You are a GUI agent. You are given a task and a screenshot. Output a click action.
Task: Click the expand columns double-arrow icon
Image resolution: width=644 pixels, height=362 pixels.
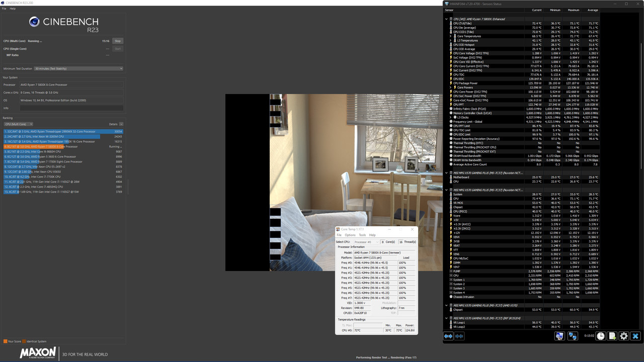[448, 336]
